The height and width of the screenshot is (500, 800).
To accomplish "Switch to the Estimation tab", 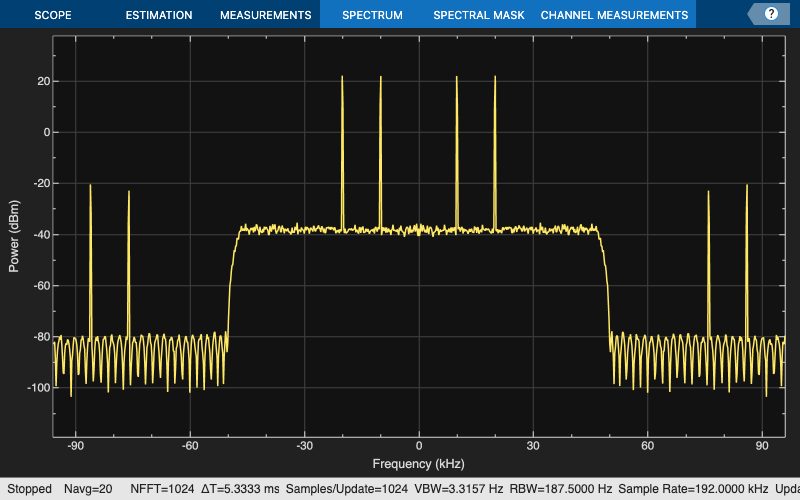I will 159,15.
